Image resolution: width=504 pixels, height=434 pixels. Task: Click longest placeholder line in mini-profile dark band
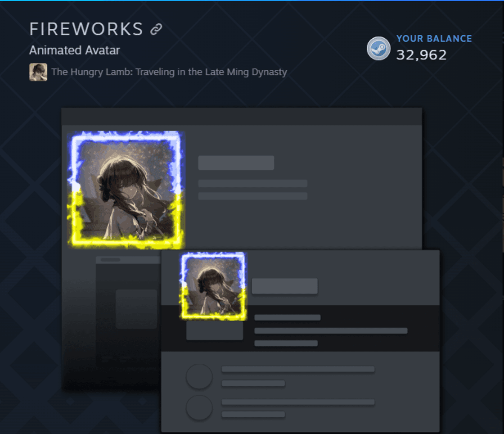point(331,331)
